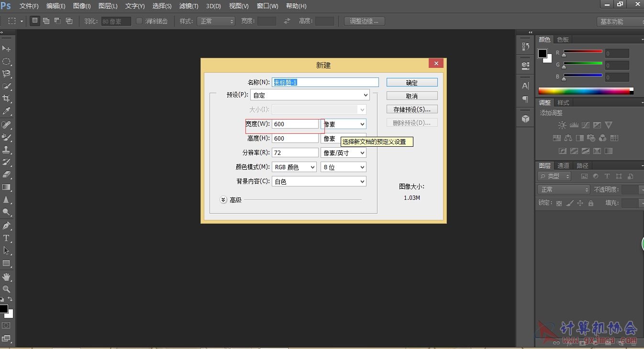The width and height of the screenshot is (644, 349).
Task: Open the resolution unit dropdown 像素/英寸
Action: tap(344, 153)
